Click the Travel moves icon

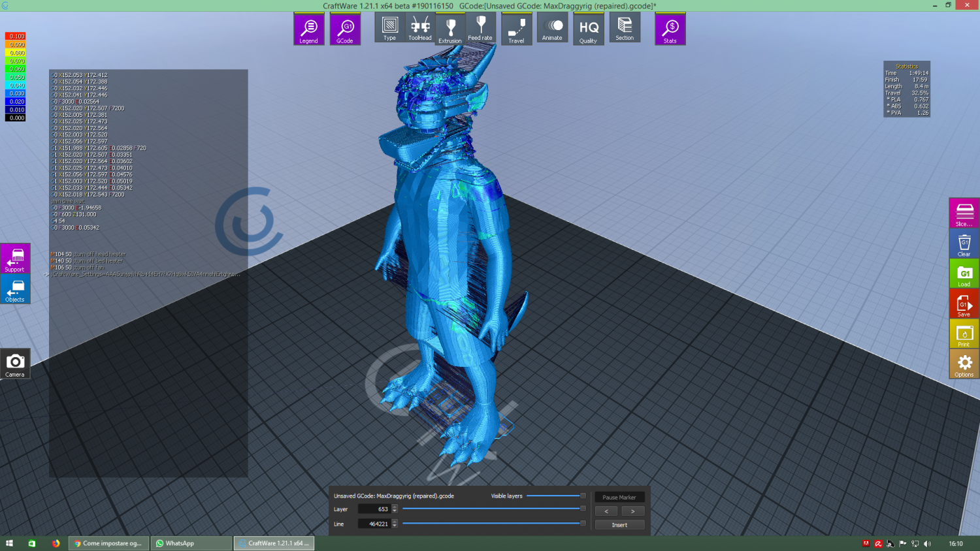(x=516, y=29)
